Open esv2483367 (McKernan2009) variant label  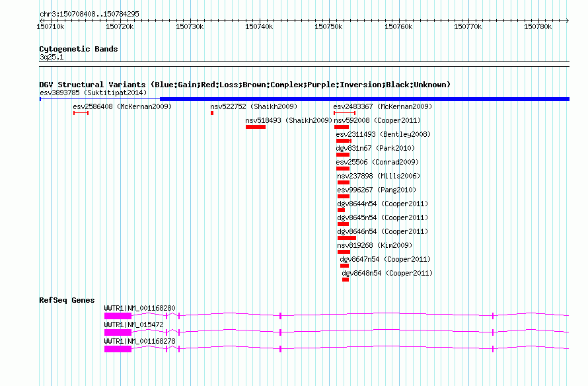[x=383, y=106]
